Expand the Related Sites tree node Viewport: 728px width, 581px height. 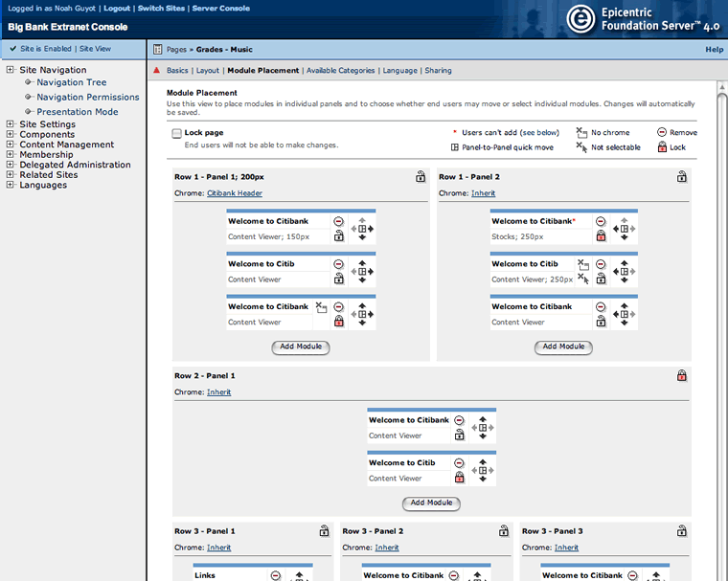pos(10,174)
